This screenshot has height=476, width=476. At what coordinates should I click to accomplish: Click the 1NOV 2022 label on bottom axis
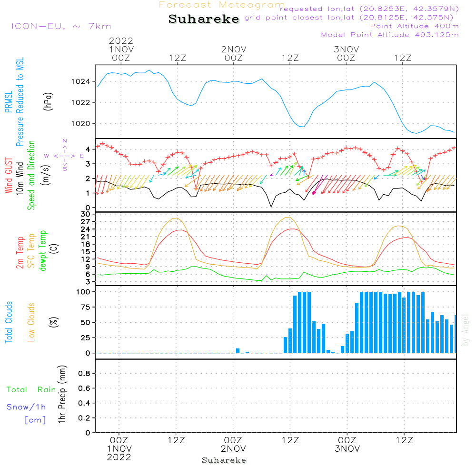point(119,453)
